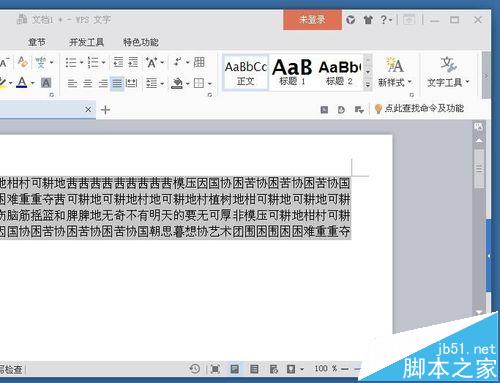The height and width of the screenshot is (383, 500).
Task: Select the 标题 1 style
Action: point(292,72)
